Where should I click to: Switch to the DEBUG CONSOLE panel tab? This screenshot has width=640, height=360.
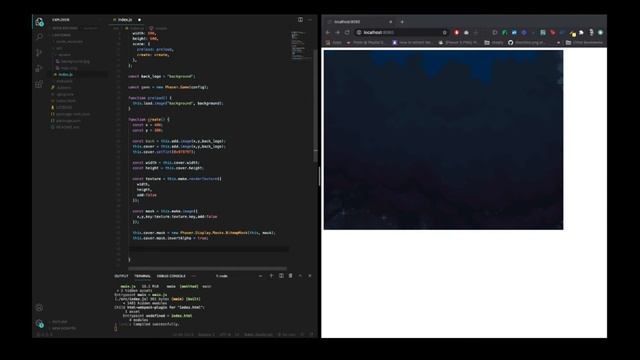coord(171,276)
